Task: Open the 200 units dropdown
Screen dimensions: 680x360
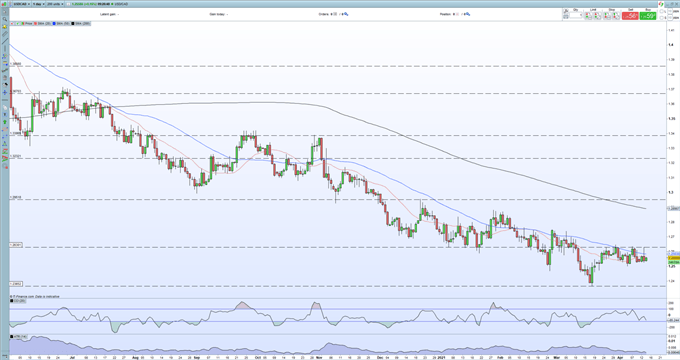Action: tap(55, 4)
